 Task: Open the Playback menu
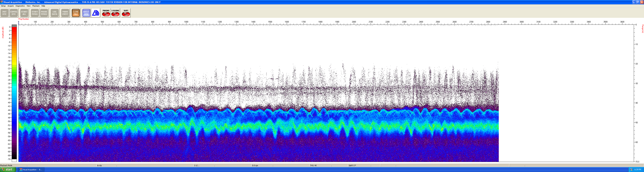pyautogui.click(x=36, y=6)
